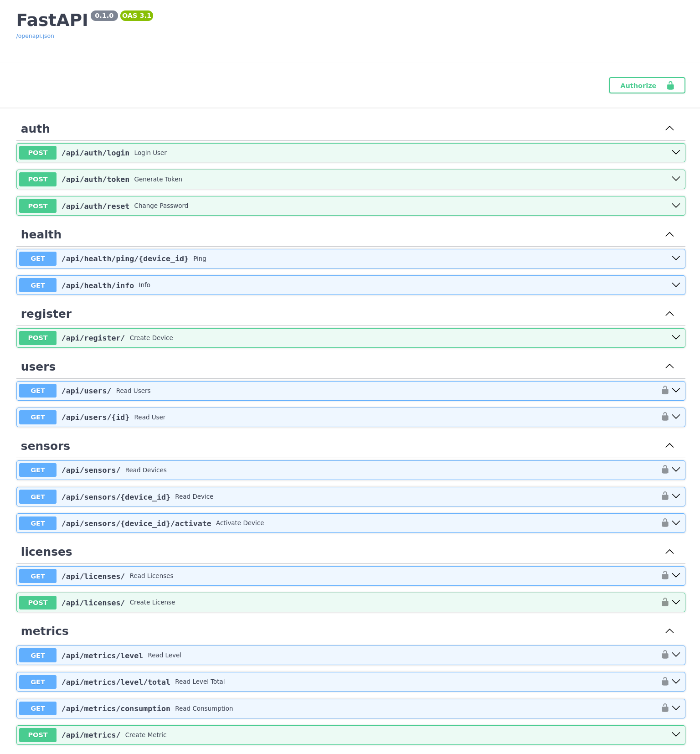Click lock icon on Read Licenses row

[x=665, y=575]
